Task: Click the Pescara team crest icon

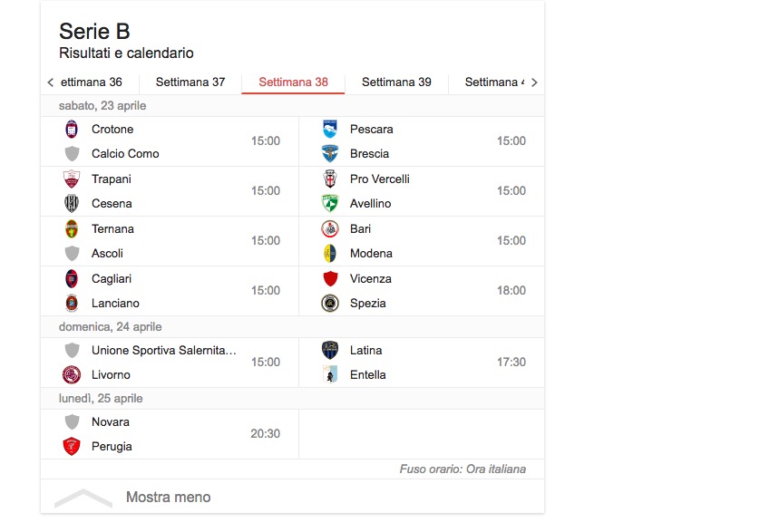Action: point(330,130)
